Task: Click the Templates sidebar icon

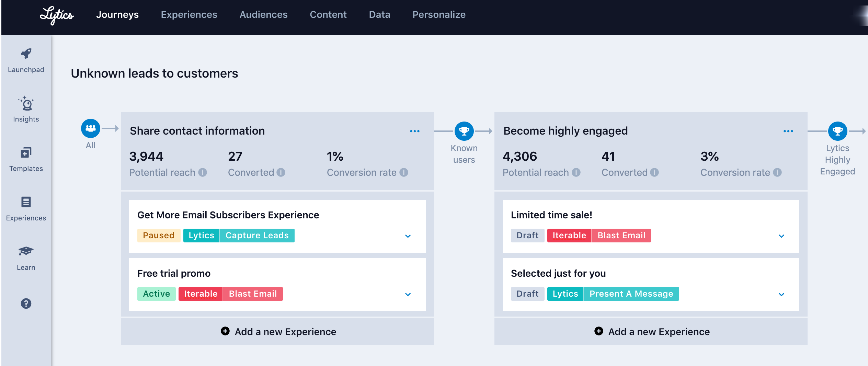Action: [x=26, y=153]
